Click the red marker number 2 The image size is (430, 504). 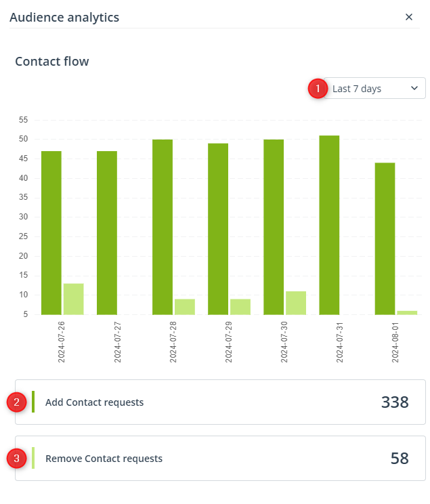pos(16,402)
